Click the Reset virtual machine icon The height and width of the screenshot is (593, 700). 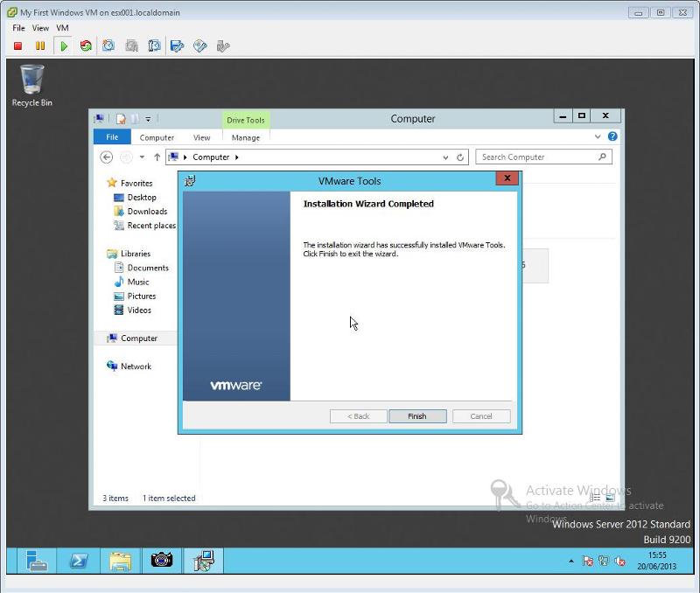86,46
